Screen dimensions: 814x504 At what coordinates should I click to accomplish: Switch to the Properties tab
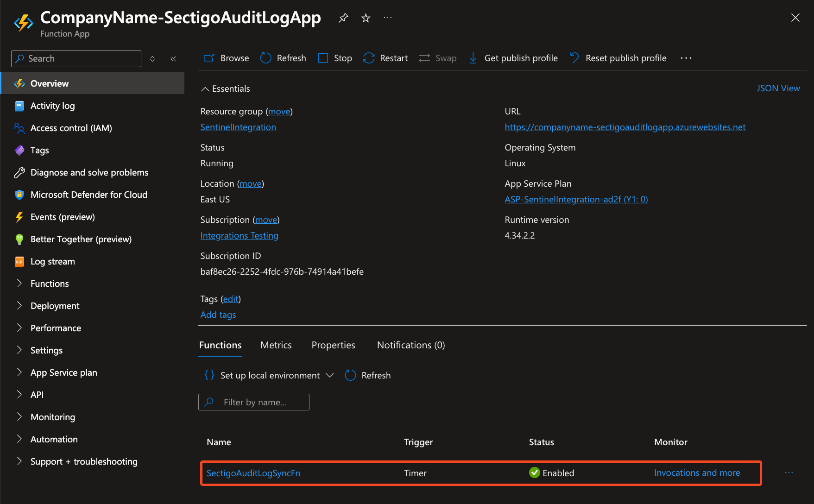[334, 345]
